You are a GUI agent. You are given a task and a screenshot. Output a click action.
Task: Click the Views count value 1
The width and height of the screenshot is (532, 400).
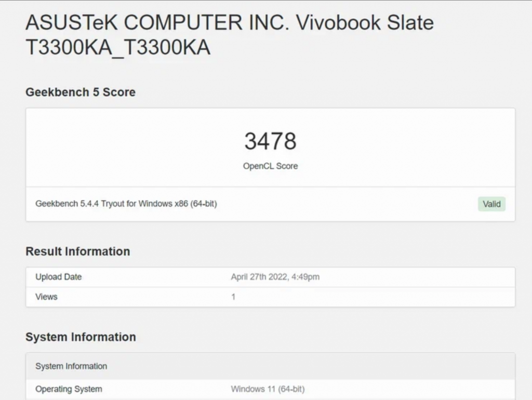coord(233,297)
